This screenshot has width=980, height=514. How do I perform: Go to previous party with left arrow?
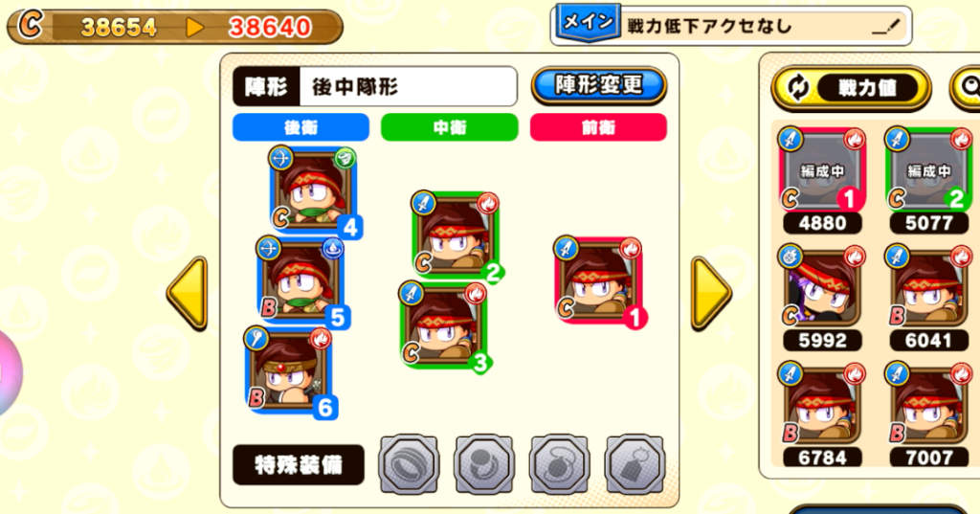tap(188, 293)
